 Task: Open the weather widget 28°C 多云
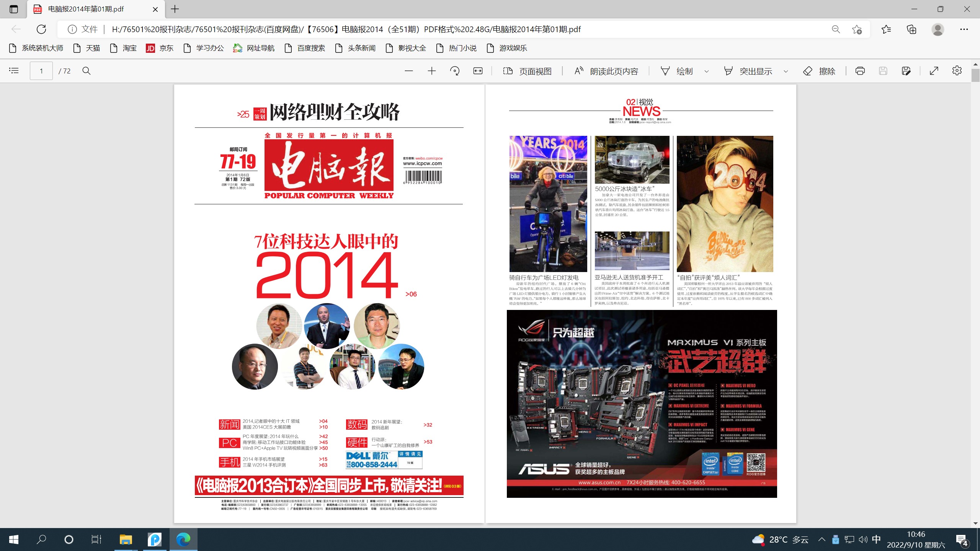pos(780,540)
